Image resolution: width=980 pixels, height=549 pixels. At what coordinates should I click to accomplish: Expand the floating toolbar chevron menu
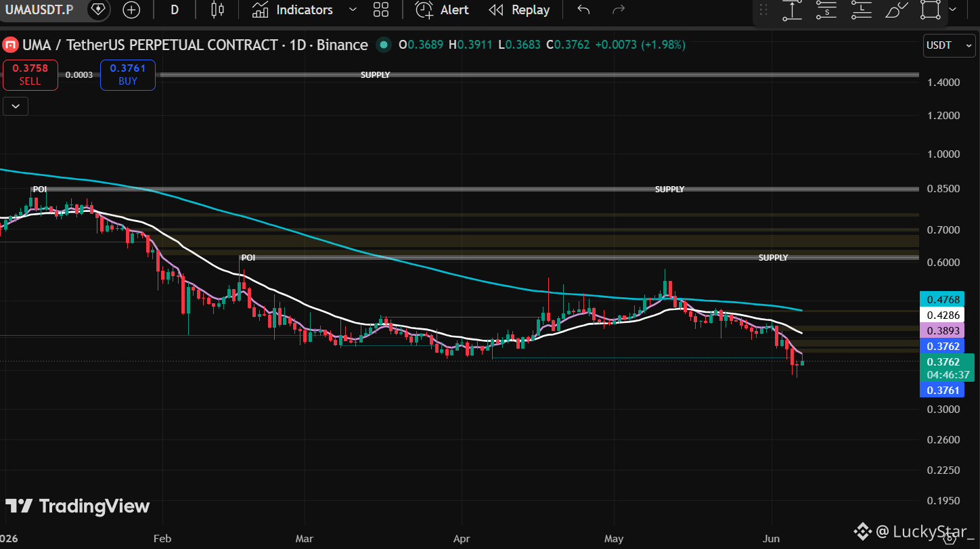pyautogui.click(x=954, y=9)
